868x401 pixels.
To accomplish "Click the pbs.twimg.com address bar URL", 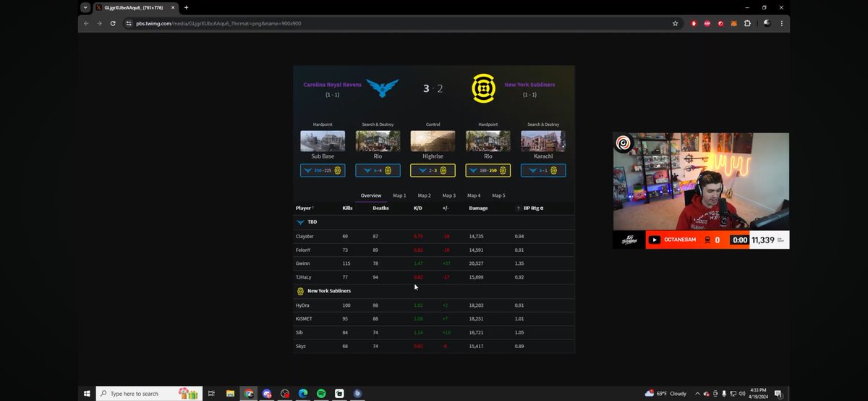I will (218, 23).
